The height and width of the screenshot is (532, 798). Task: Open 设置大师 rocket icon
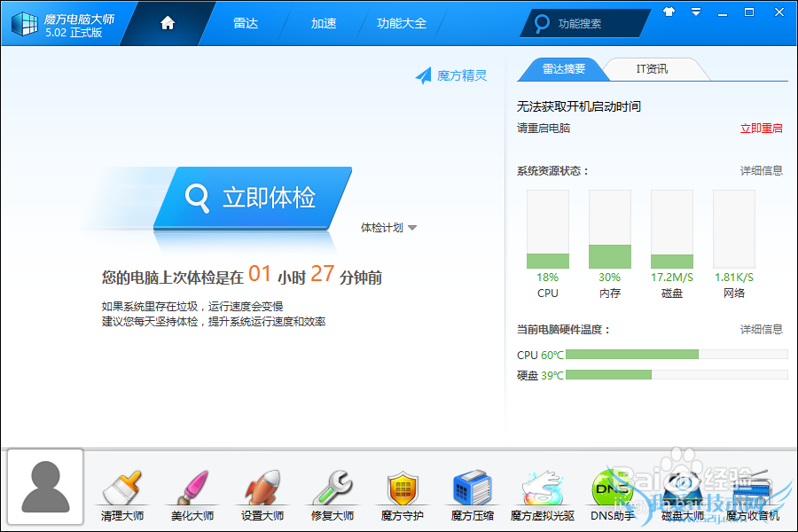262,496
